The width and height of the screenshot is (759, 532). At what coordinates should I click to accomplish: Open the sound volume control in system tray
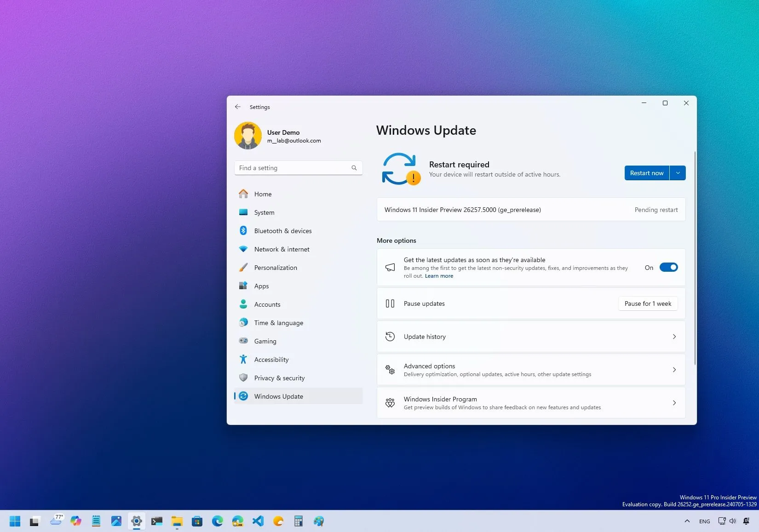tap(733, 521)
